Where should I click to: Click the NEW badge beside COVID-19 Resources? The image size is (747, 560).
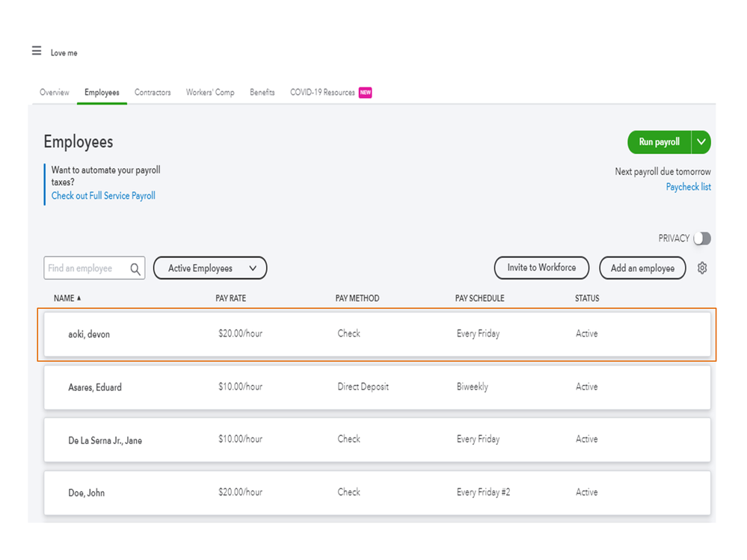365,93
